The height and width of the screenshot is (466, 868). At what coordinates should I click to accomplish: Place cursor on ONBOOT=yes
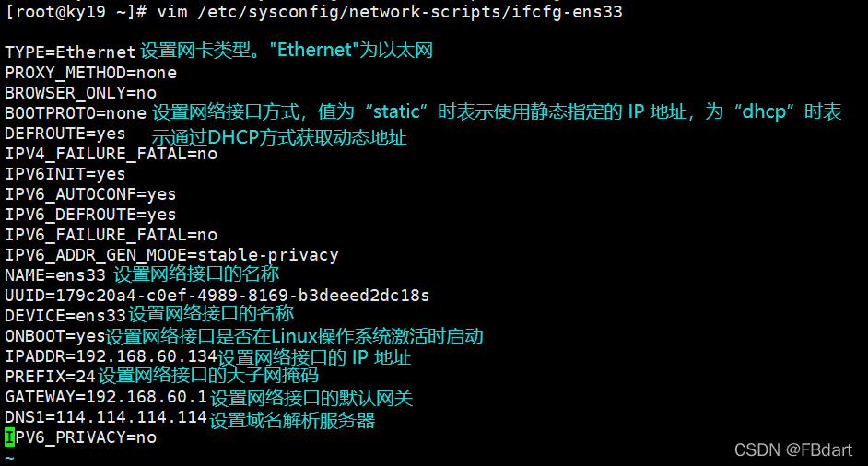click(55, 336)
